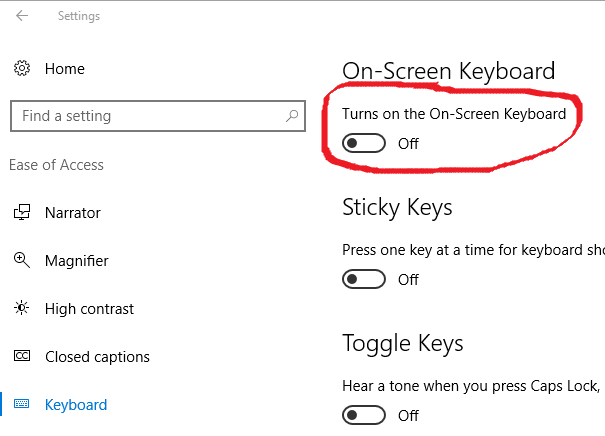Click the Closed captions CC icon

[22, 355]
